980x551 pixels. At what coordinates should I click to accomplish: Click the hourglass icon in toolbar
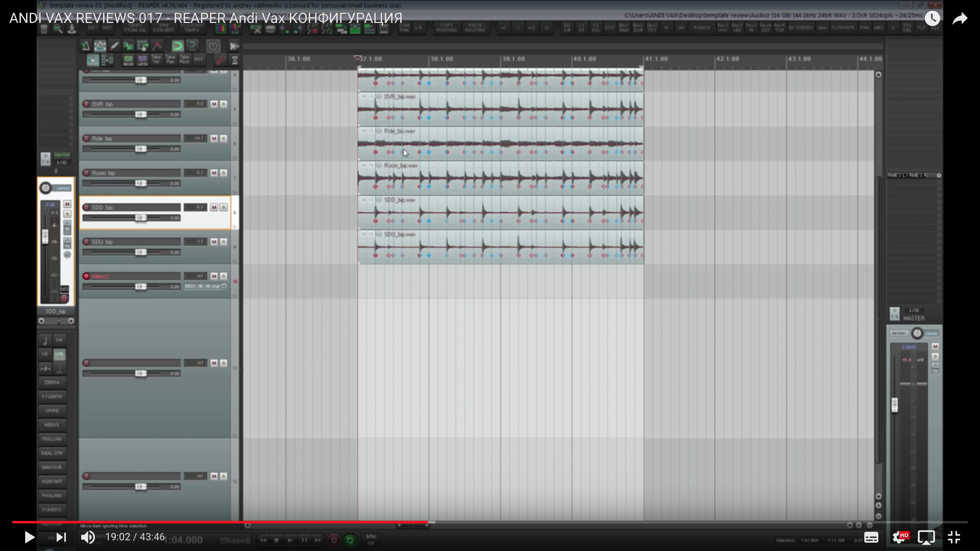[x=235, y=61]
